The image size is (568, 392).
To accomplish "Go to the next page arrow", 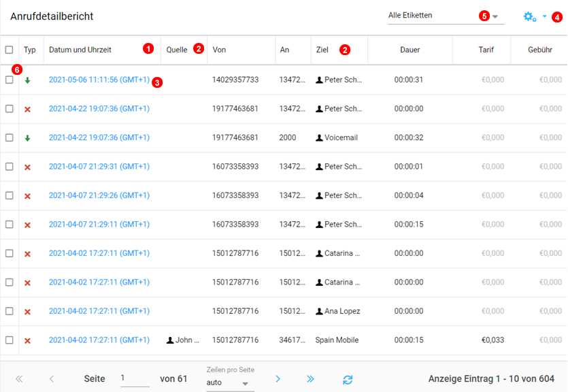I will 278,379.
